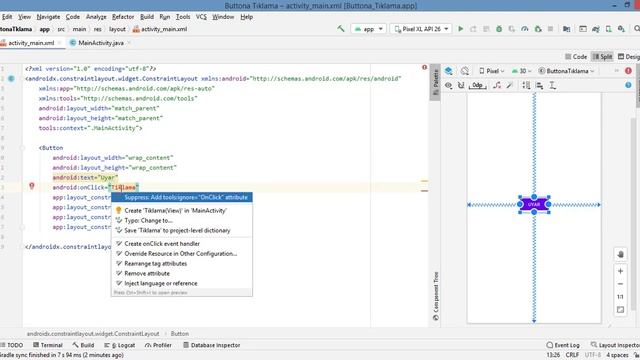Choose Typo: Change to... in popup
Viewport: 640px width, 360px height.
point(182,220)
